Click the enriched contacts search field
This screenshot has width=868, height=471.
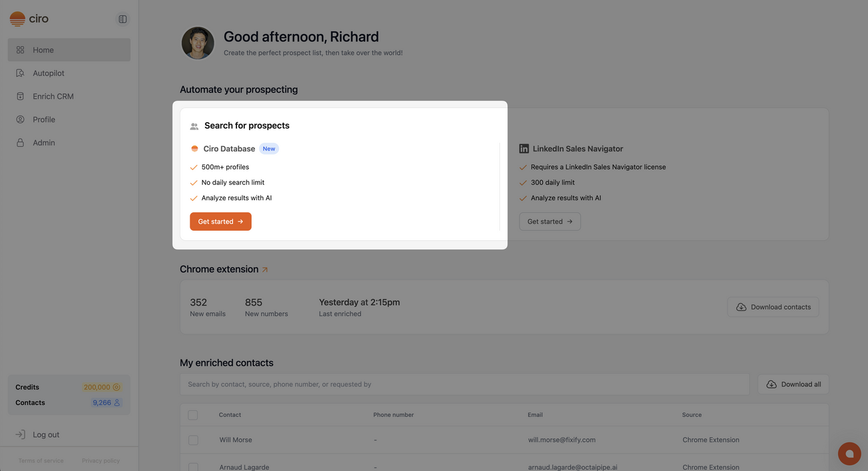[464, 384]
